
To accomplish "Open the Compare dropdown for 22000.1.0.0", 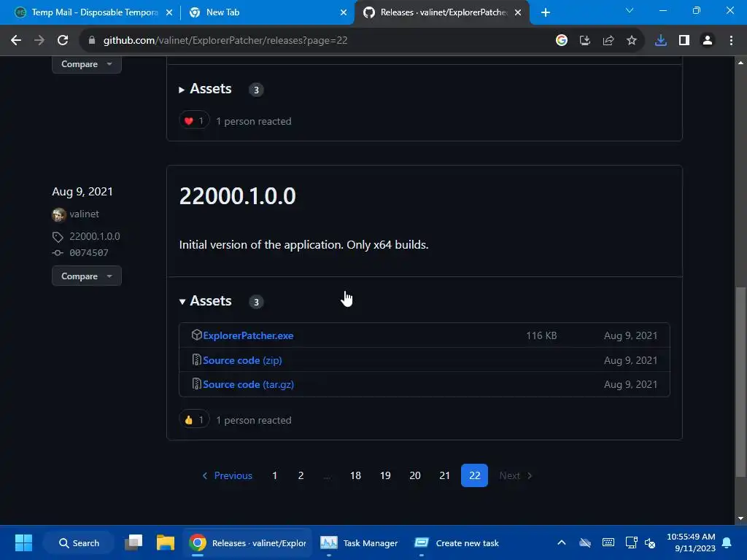I will click(87, 276).
